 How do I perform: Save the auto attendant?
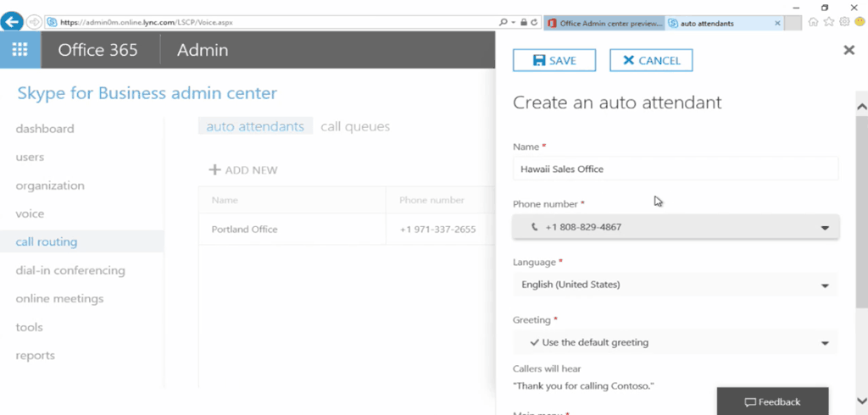[554, 60]
